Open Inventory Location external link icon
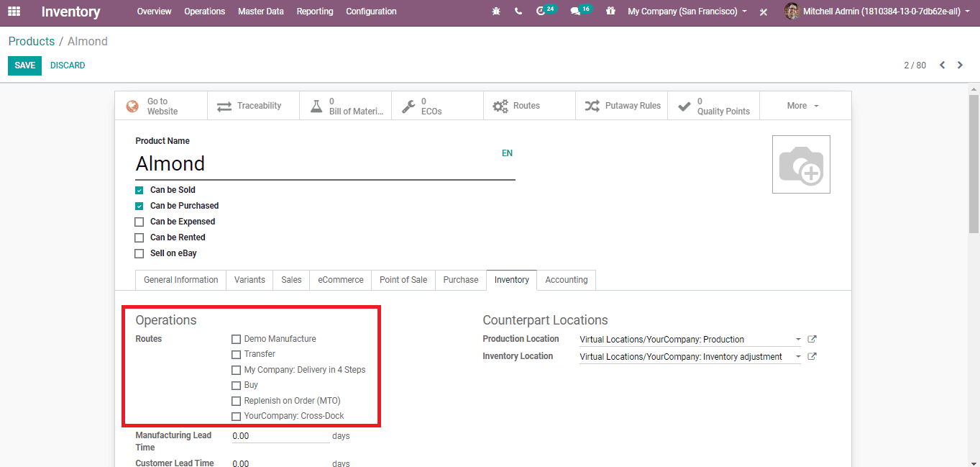Screen dimensions: 980x467 [812, 356]
